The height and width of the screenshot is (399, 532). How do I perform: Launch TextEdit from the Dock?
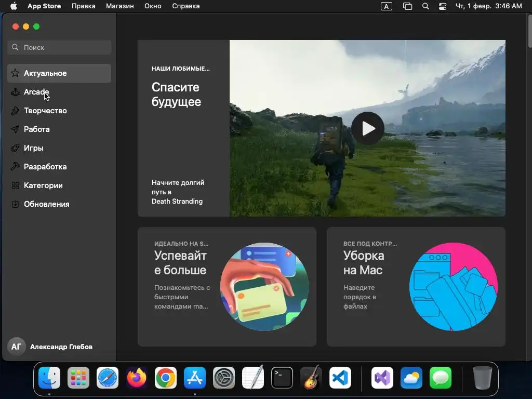(x=253, y=377)
